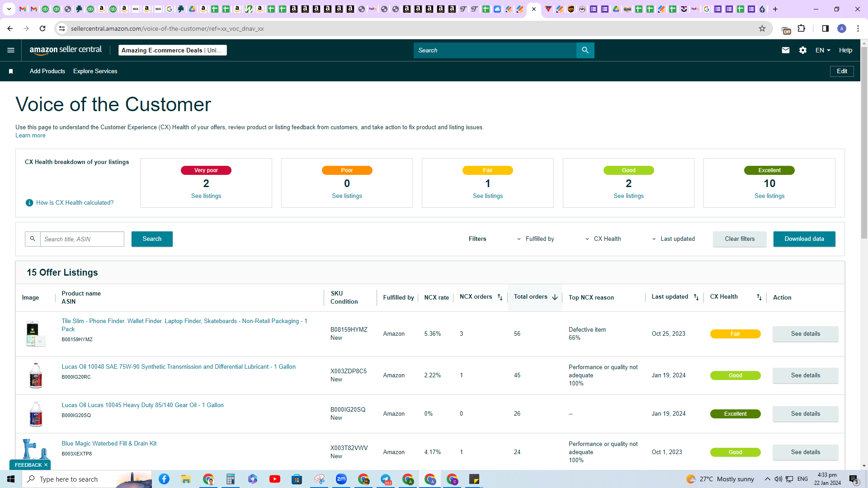Screen dimensions: 868x488
Task: See listings under Poor
Action: (347, 196)
